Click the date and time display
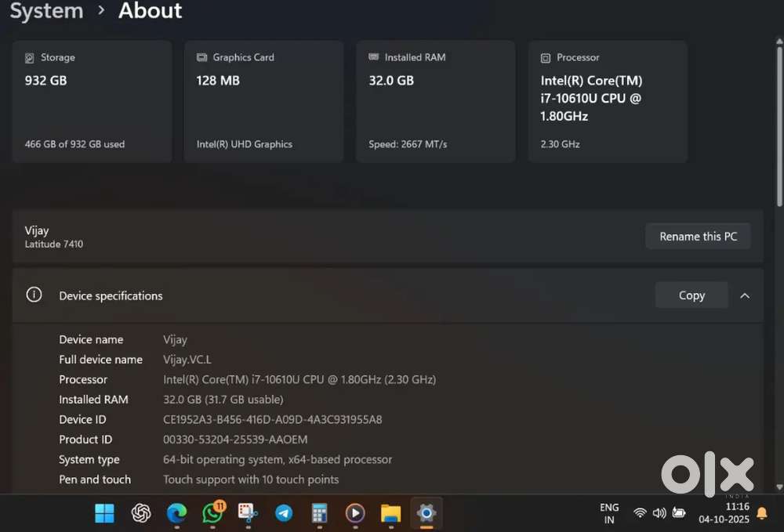784x532 pixels. [725, 513]
